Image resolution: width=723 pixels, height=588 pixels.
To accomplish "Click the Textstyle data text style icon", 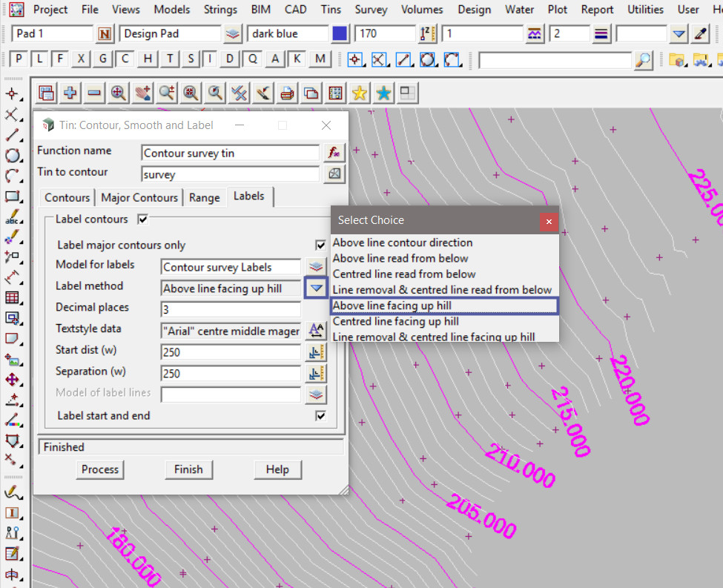I will [x=316, y=331].
